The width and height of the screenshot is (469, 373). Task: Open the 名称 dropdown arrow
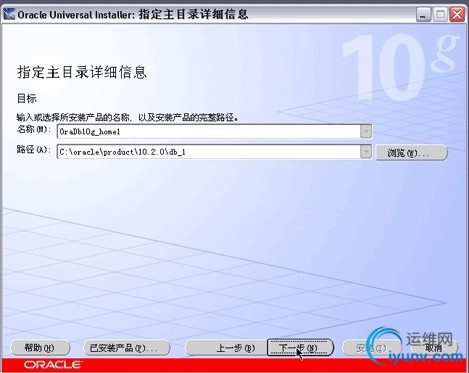tap(366, 131)
